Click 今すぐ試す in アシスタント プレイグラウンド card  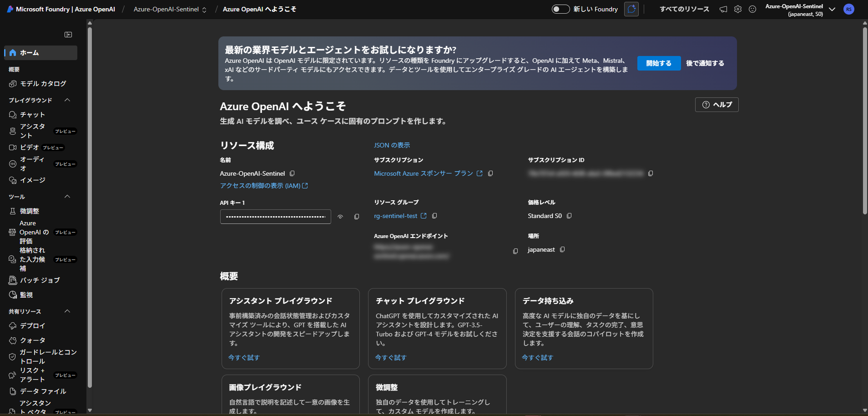(x=244, y=358)
